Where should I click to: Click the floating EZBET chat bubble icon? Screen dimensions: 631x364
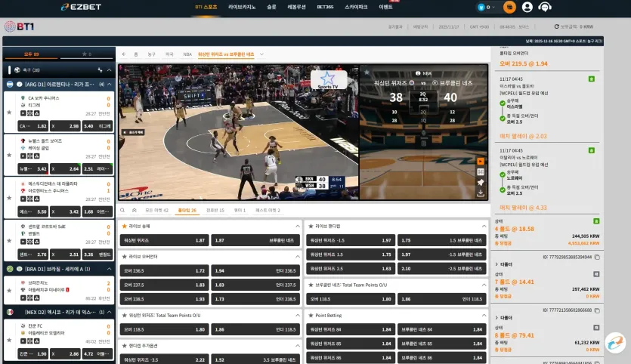pyautogui.click(x=615, y=343)
